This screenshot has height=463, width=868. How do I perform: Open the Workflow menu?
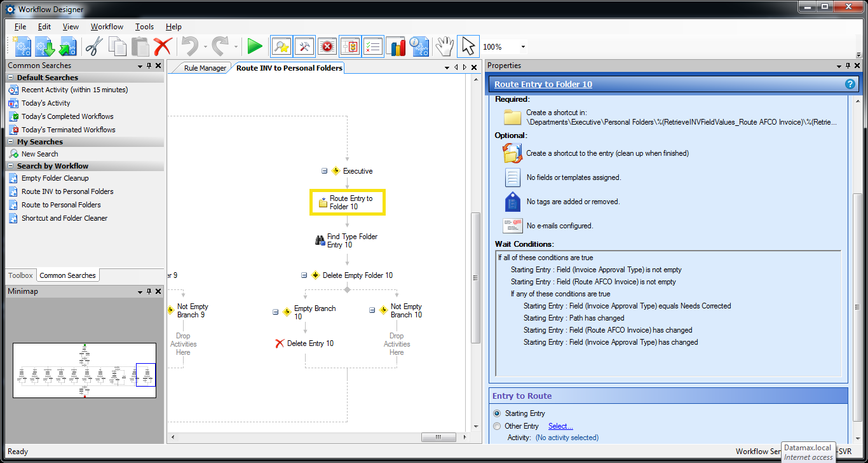click(x=107, y=27)
